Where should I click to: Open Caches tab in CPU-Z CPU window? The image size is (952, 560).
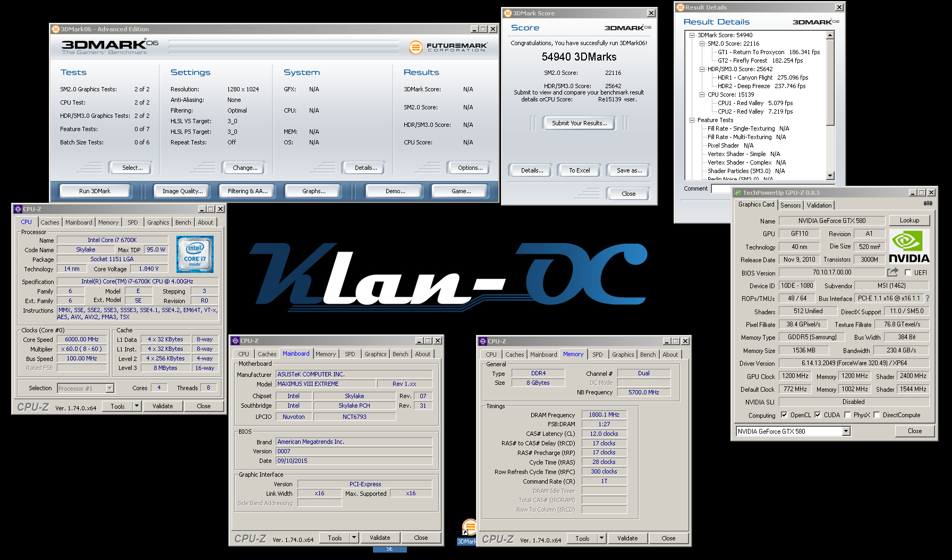[x=50, y=222]
